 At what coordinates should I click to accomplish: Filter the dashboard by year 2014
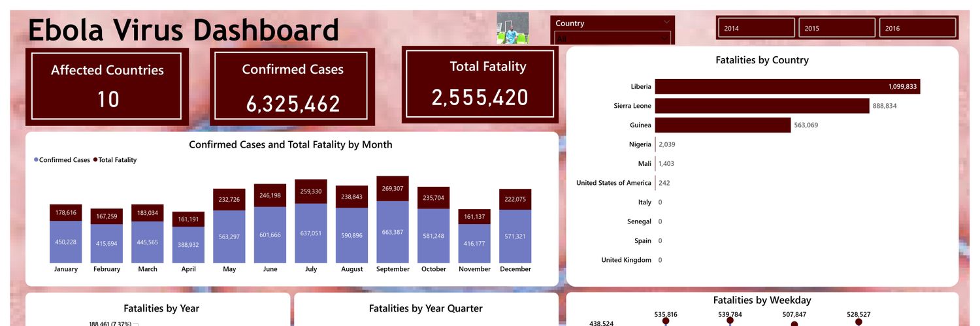pos(757,28)
